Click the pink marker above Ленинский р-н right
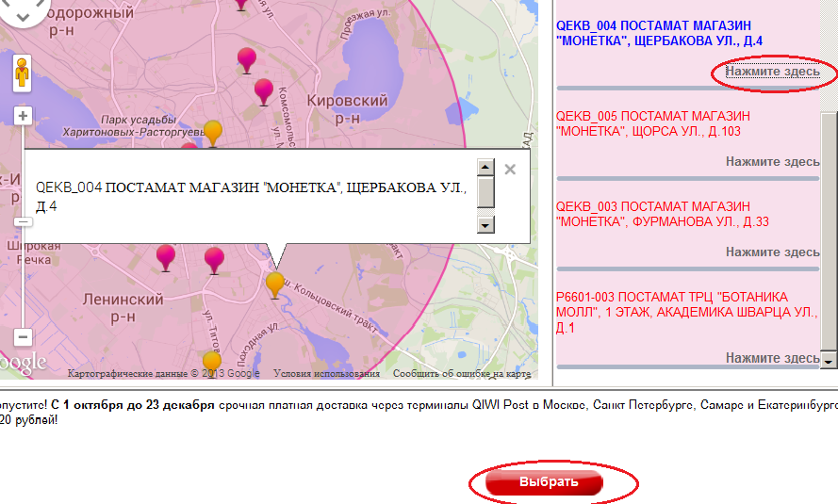838x504 pixels. point(214,259)
